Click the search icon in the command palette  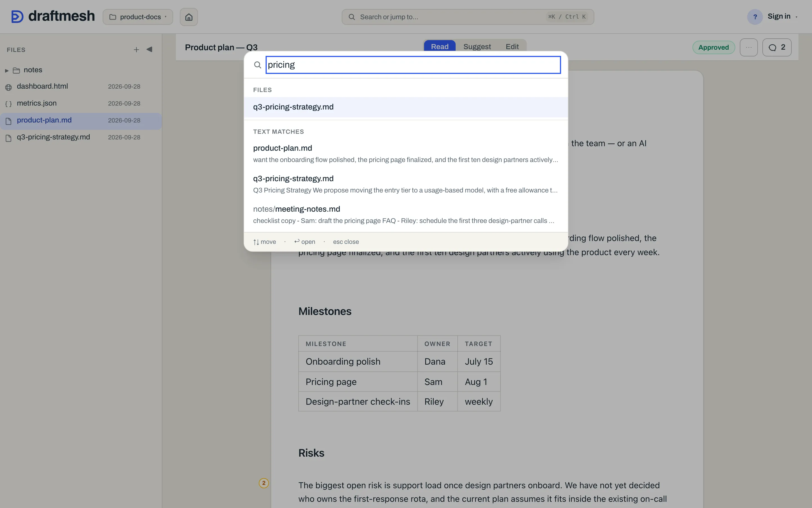tap(257, 65)
